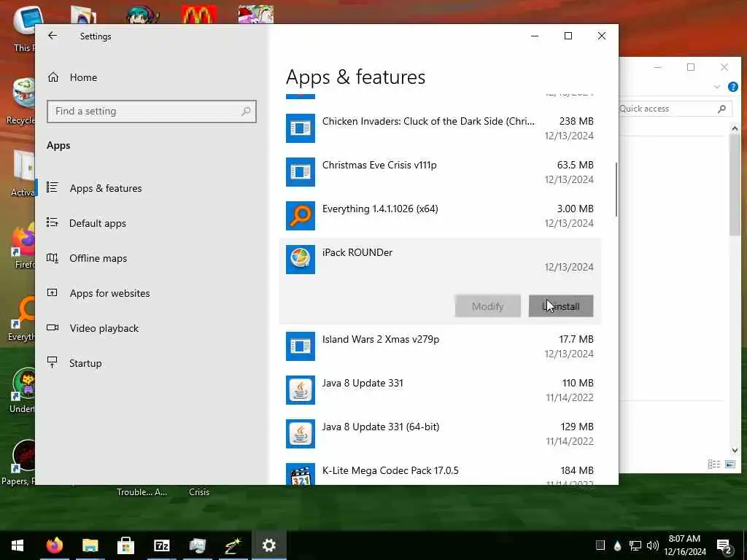This screenshot has width=747, height=560.
Task: Select the Java 8 Update 331 (64-bit) icon
Action: pyautogui.click(x=300, y=434)
